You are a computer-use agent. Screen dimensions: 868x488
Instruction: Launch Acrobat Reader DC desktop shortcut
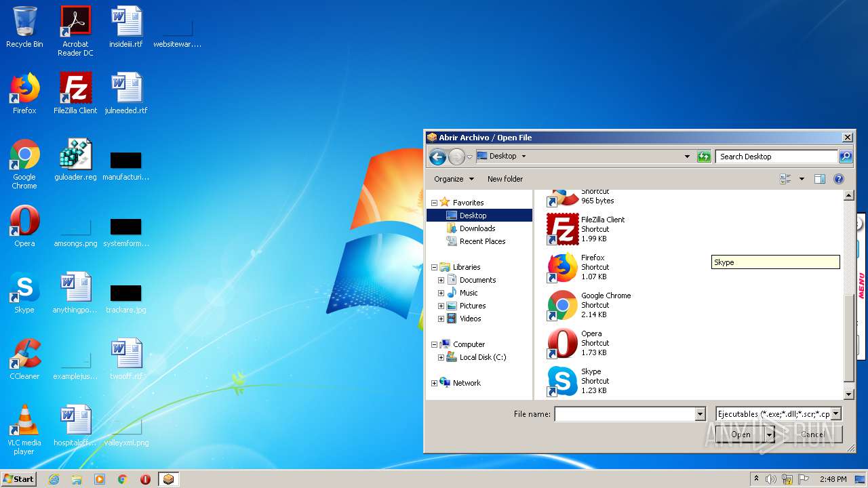click(75, 31)
